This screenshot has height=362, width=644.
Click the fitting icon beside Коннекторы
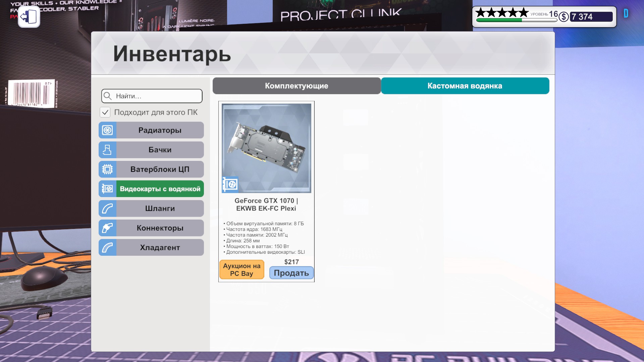pos(107,228)
